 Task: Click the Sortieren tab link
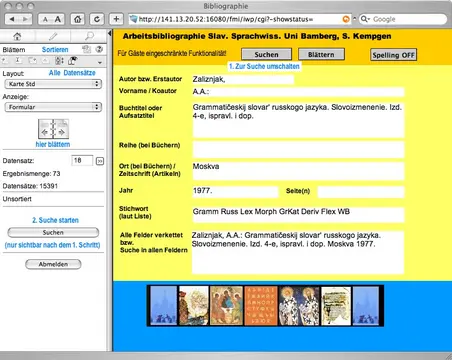[55, 49]
